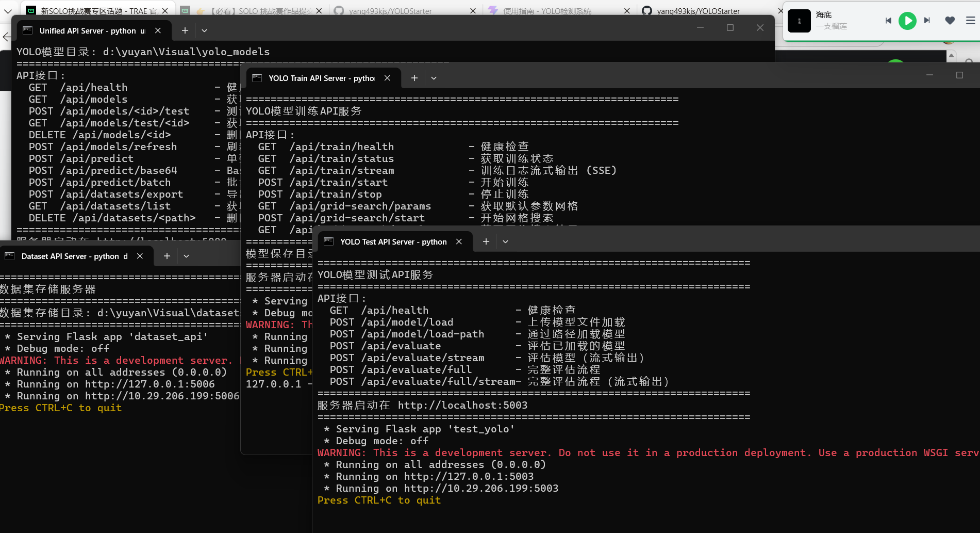Close the YOLO Train API Server tab
The image size is (980, 533).
click(387, 78)
